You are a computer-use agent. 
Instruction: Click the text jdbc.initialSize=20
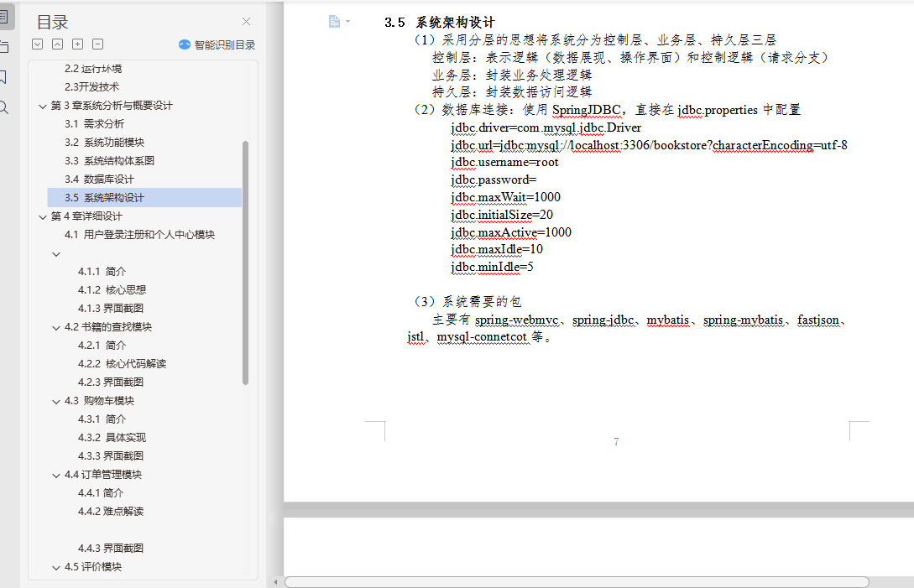(502, 215)
